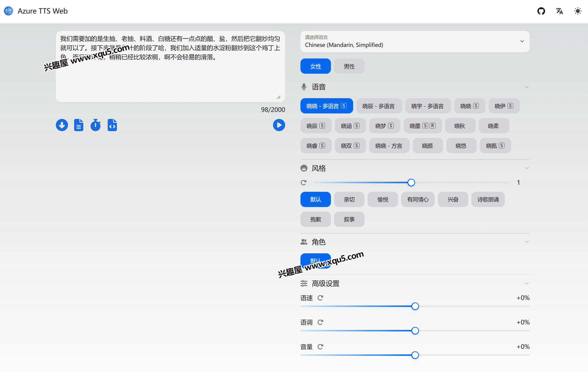
Task: Reset the style intensity slider
Action: click(303, 183)
